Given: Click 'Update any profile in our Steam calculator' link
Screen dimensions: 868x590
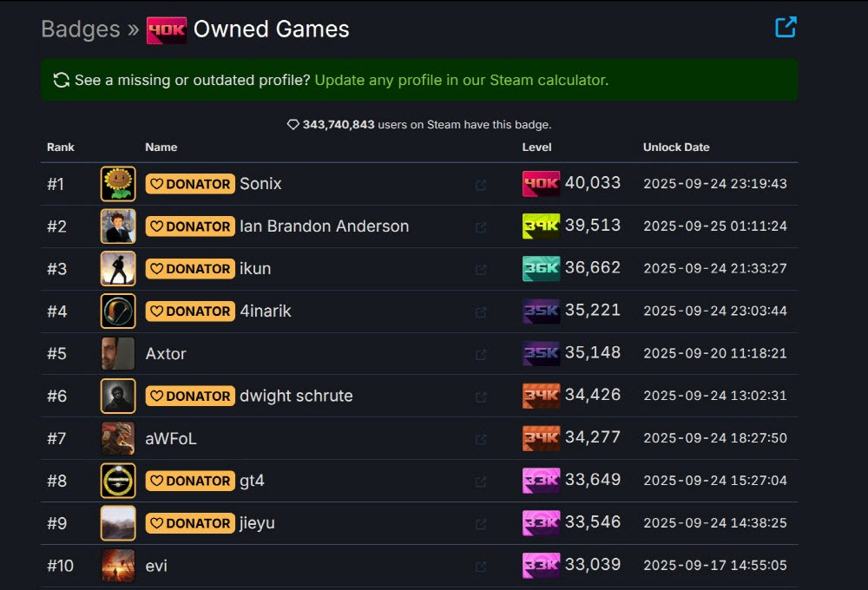Looking at the screenshot, I should point(460,80).
